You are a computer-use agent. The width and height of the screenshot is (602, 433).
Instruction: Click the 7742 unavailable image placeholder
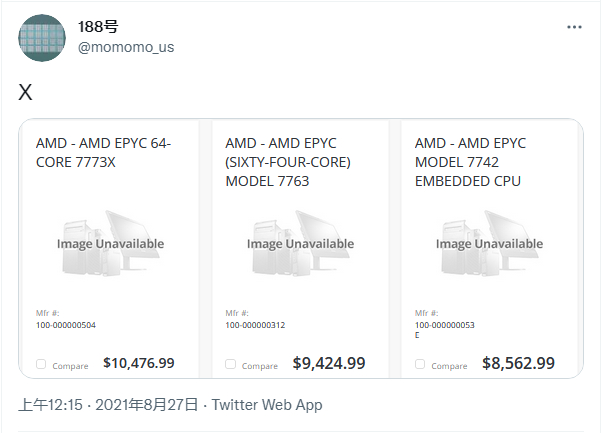[x=489, y=243]
